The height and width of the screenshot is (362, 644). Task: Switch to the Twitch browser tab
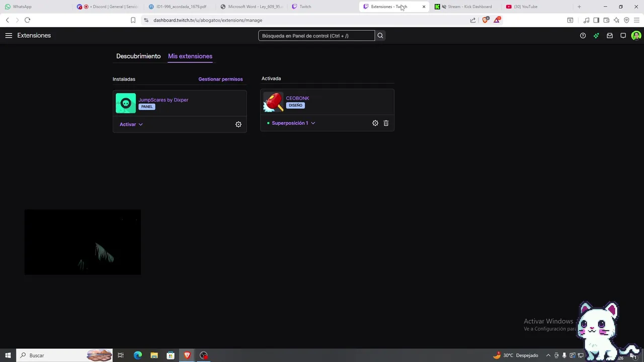click(324, 7)
